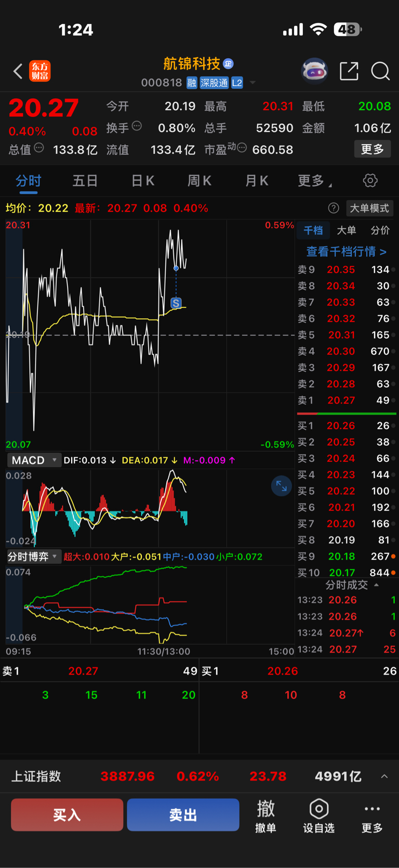Tap the DIF:0.013 indicator value
This screenshot has width=399, height=868.
coord(89,460)
